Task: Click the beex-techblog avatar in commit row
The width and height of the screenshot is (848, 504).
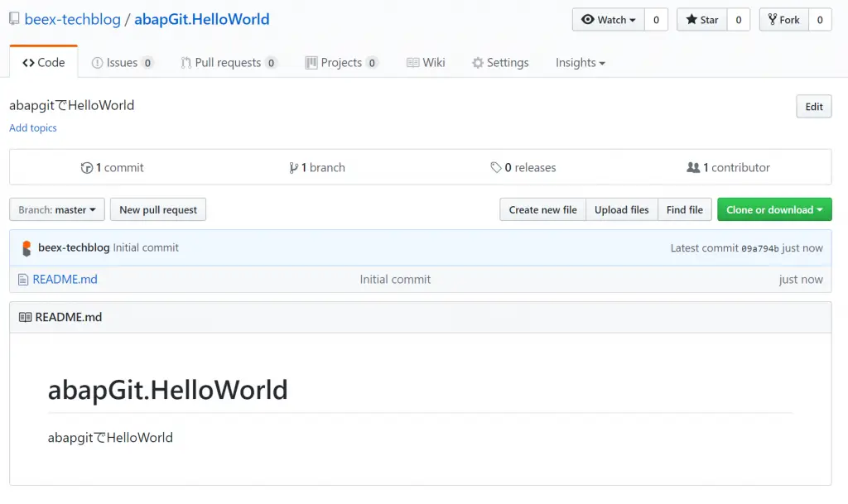Action: [26, 248]
